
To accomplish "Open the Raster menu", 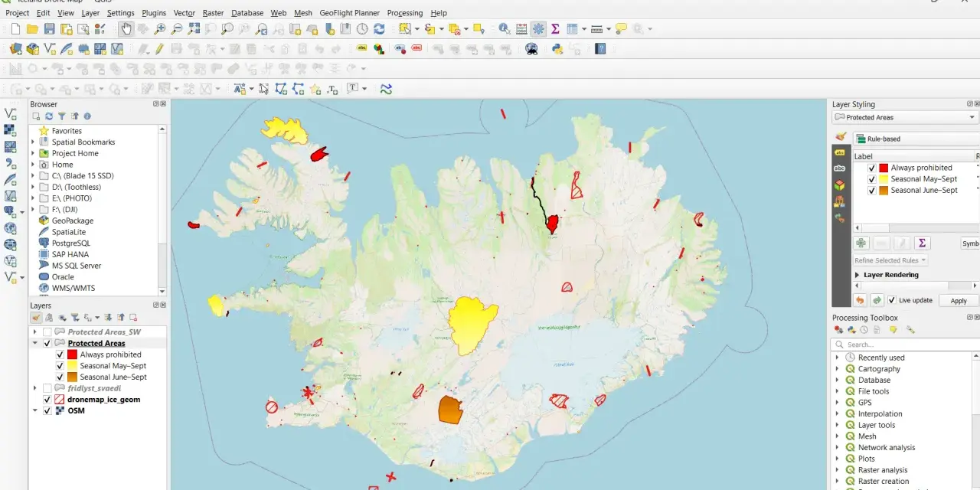I will pyautogui.click(x=214, y=13).
